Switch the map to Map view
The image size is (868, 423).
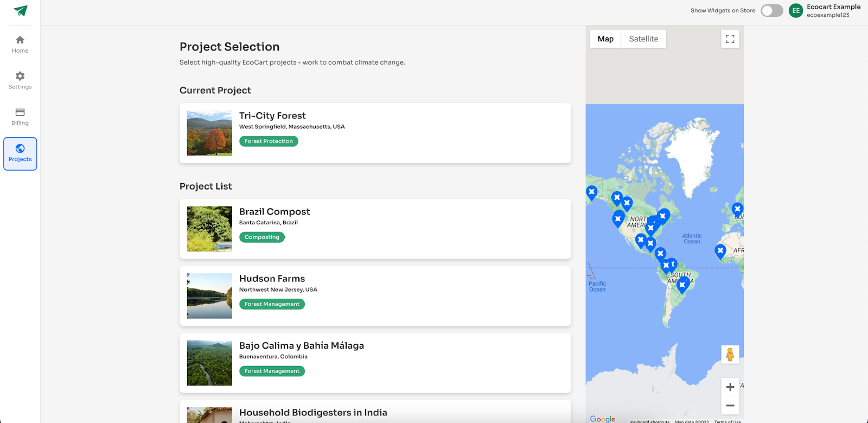click(x=605, y=39)
